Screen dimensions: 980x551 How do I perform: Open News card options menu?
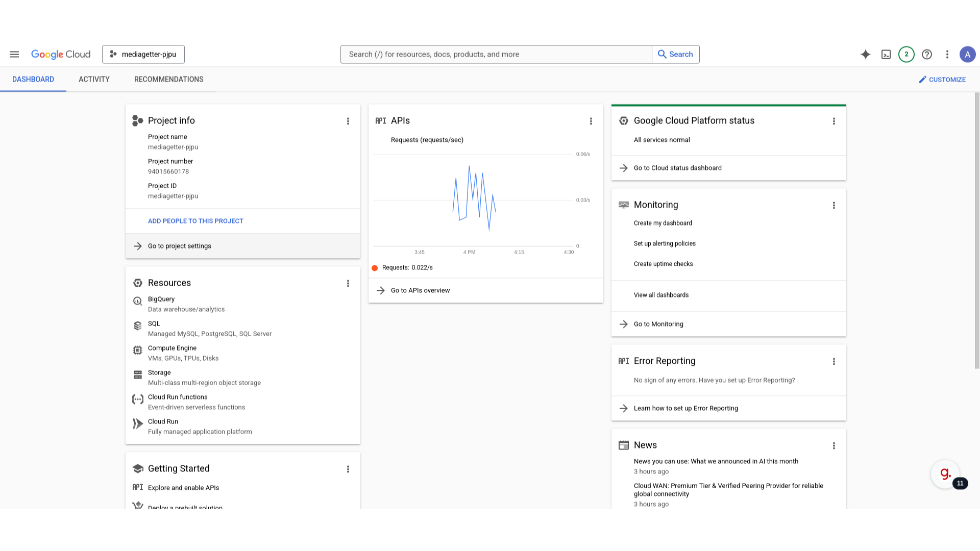pyautogui.click(x=834, y=445)
